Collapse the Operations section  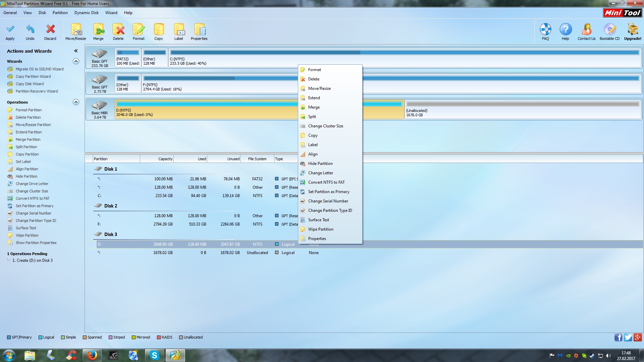[x=76, y=102]
